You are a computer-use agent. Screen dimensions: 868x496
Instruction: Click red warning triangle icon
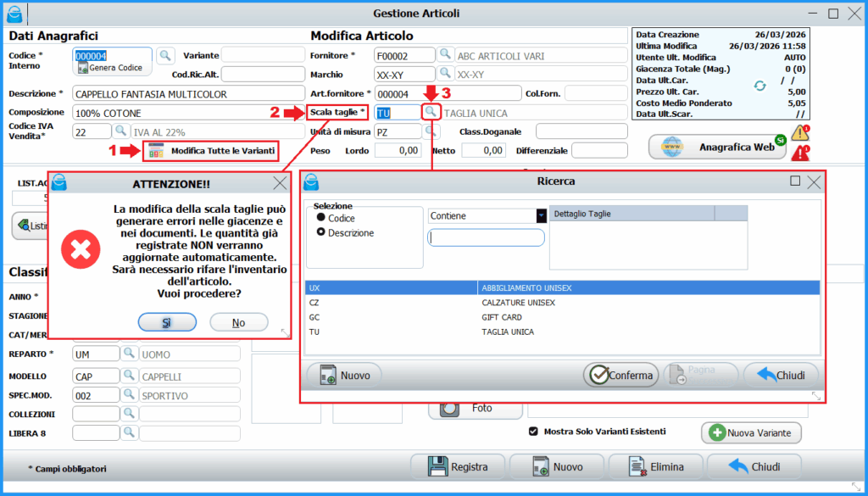point(799,153)
